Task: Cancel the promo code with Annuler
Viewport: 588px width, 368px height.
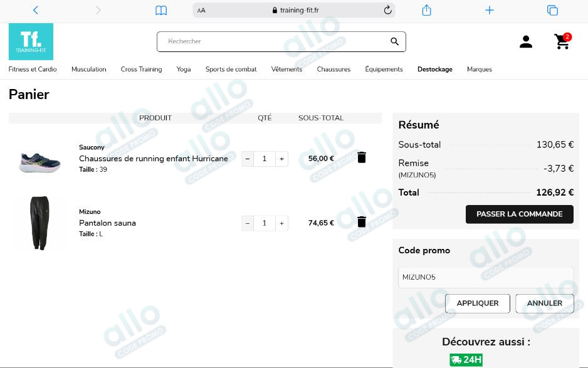Action: (x=544, y=303)
